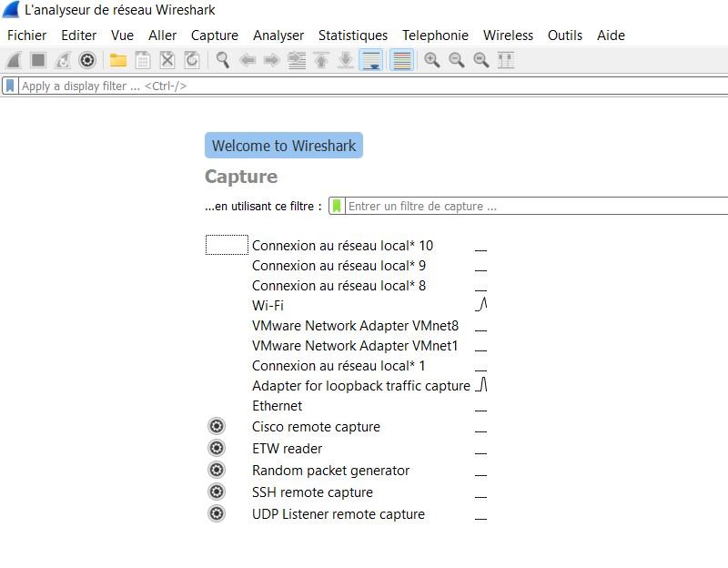728x568 pixels.
Task: Open the Aller menu
Action: [x=163, y=35]
